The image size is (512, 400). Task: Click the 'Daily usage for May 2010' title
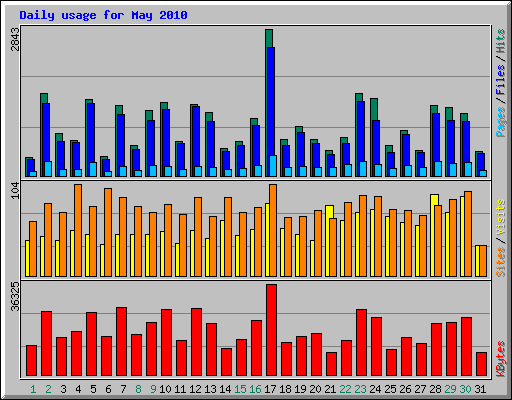click(x=103, y=15)
